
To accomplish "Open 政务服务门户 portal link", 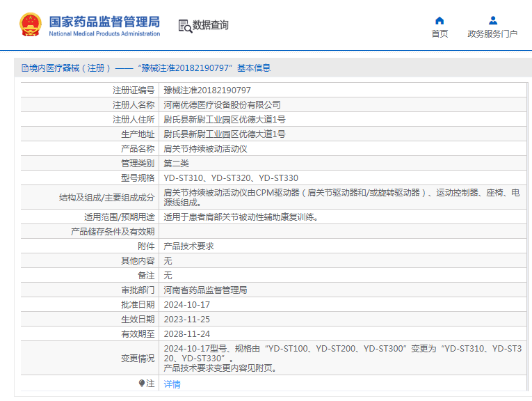I will (x=492, y=33).
